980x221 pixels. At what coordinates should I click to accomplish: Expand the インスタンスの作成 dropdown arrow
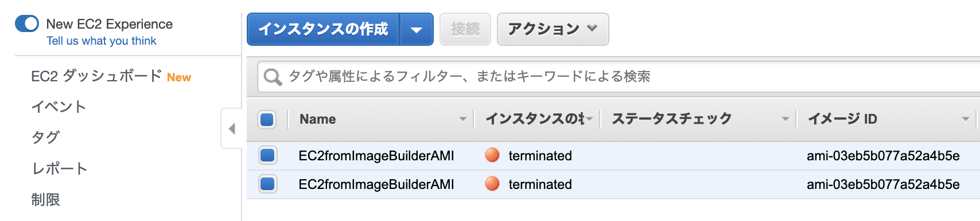coord(417,29)
